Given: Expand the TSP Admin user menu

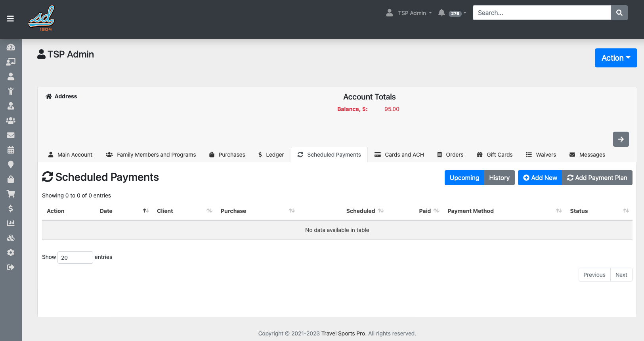Looking at the screenshot, I should coord(409,13).
